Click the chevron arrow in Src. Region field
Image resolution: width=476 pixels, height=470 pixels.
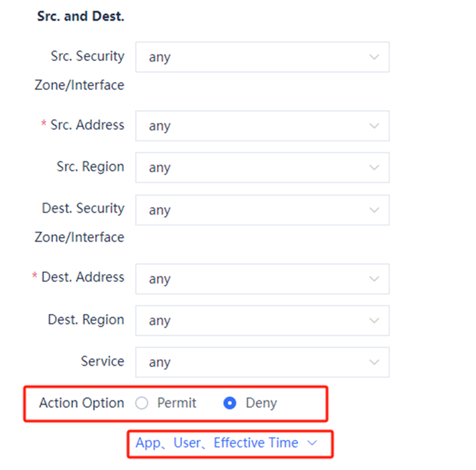(x=375, y=168)
